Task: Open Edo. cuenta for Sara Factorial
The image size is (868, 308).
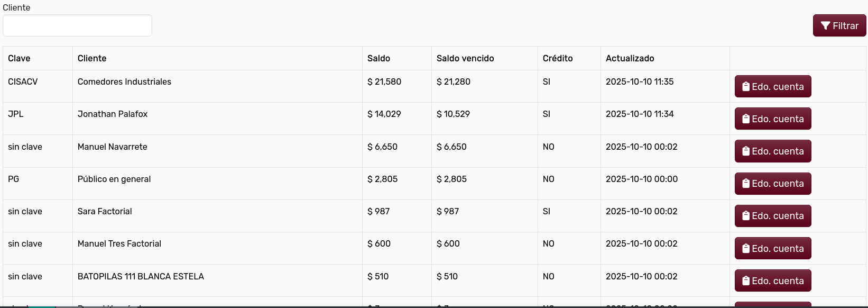Action: [773, 216]
